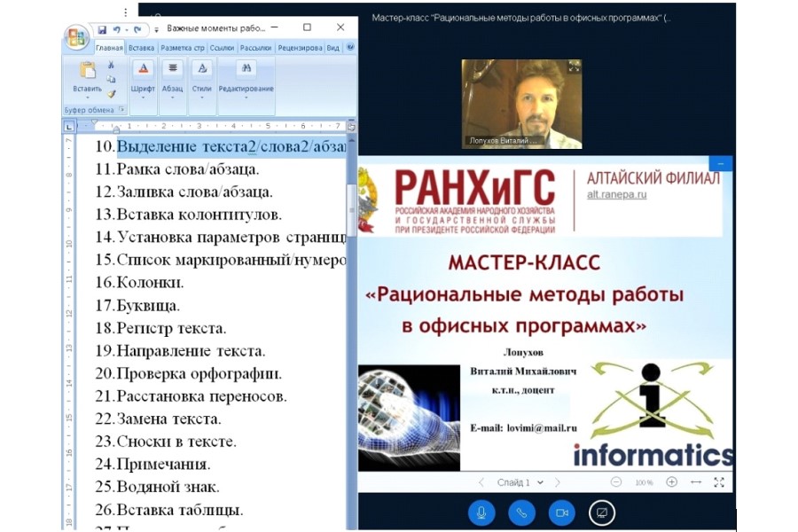Click the first line indent marker on the ruler

94,122
